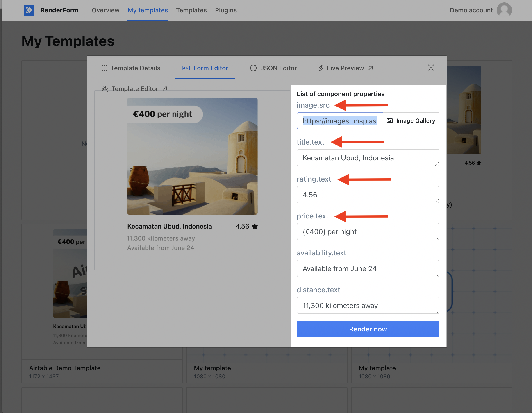The width and height of the screenshot is (532, 413).
Task: Switch to Template Details tab
Action: (131, 68)
